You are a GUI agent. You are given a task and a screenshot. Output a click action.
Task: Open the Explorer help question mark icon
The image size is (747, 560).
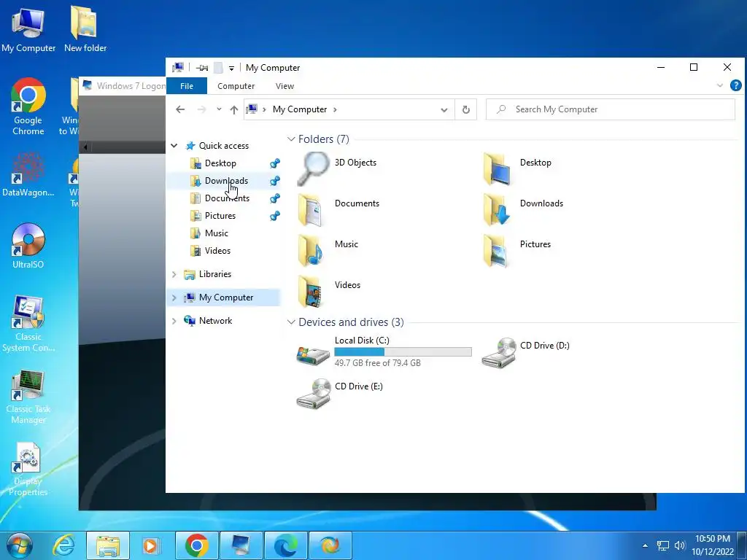tap(735, 86)
